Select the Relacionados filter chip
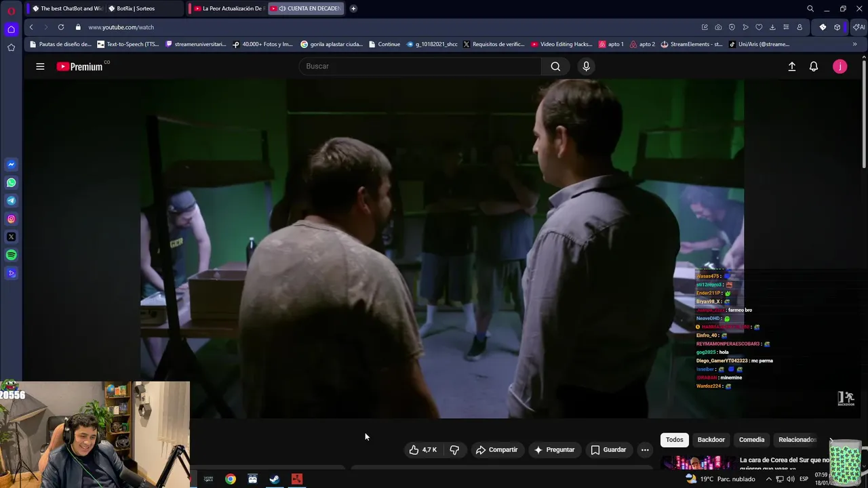 tap(797, 440)
